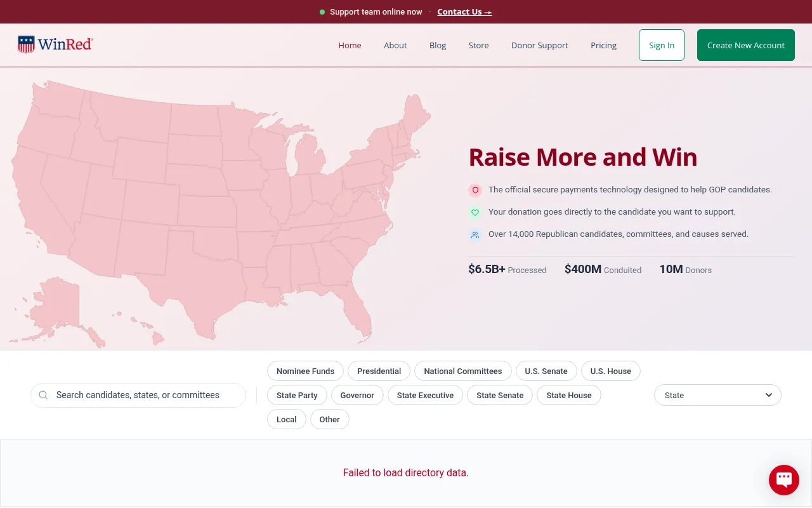Screen dimensions: 812x508
Task: Click the "Support team online now" status text
Action: click(x=376, y=11)
